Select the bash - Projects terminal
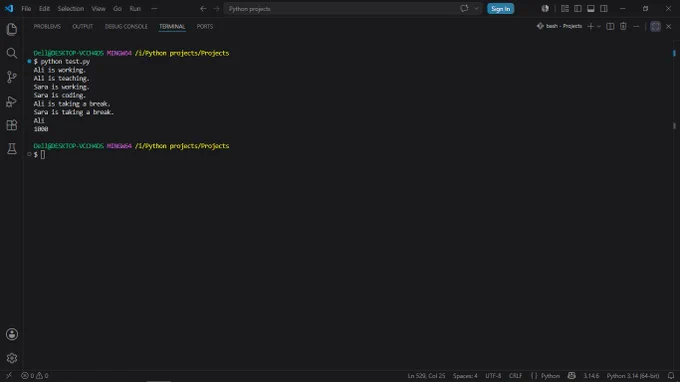The height and width of the screenshot is (382, 680). (559, 26)
